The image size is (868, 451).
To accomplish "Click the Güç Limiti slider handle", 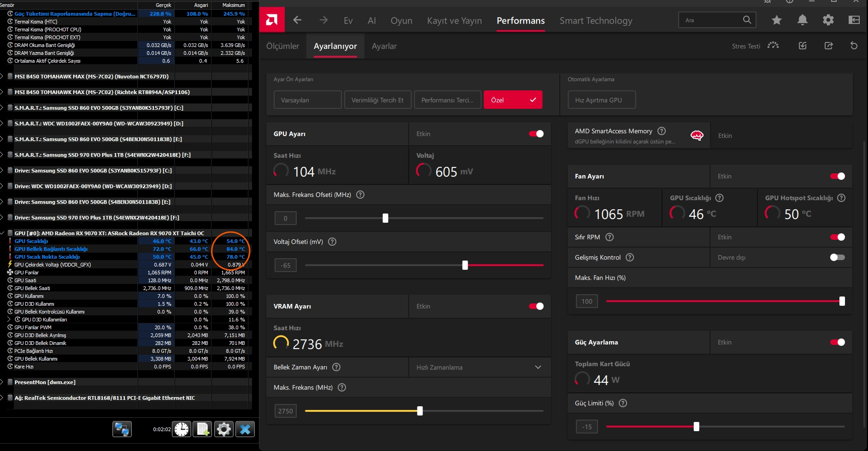I will [x=696, y=427].
